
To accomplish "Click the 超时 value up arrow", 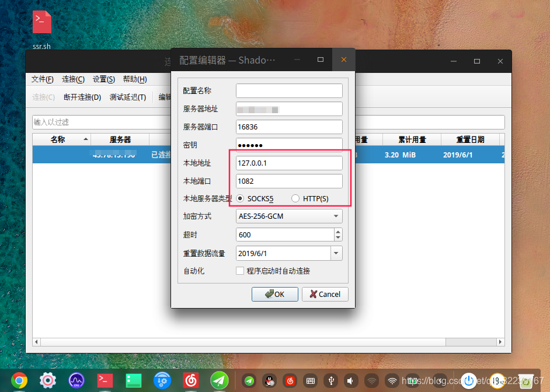I will (x=338, y=232).
